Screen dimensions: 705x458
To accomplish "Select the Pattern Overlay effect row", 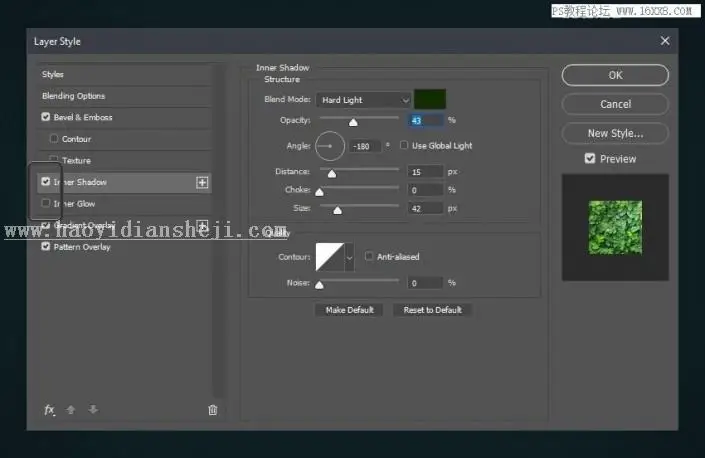I will click(x=125, y=247).
